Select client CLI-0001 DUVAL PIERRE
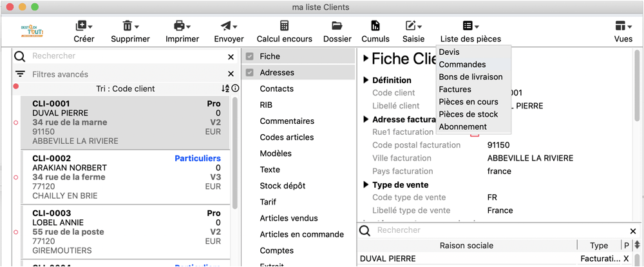644x267 pixels. (x=126, y=123)
